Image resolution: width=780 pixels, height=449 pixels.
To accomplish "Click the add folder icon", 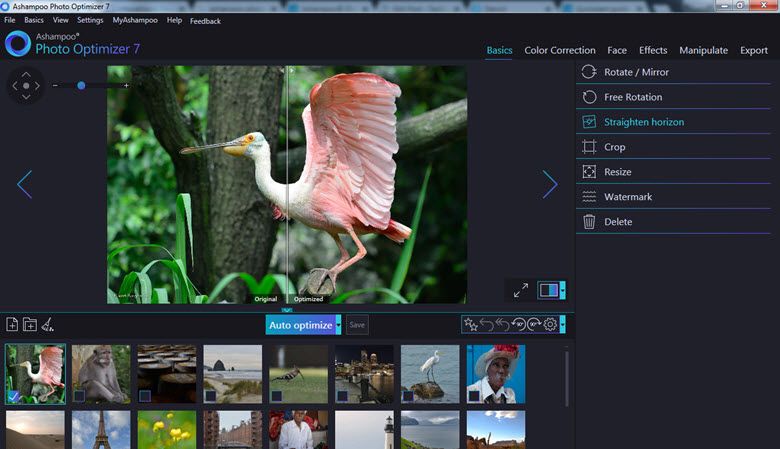I will 30,325.
